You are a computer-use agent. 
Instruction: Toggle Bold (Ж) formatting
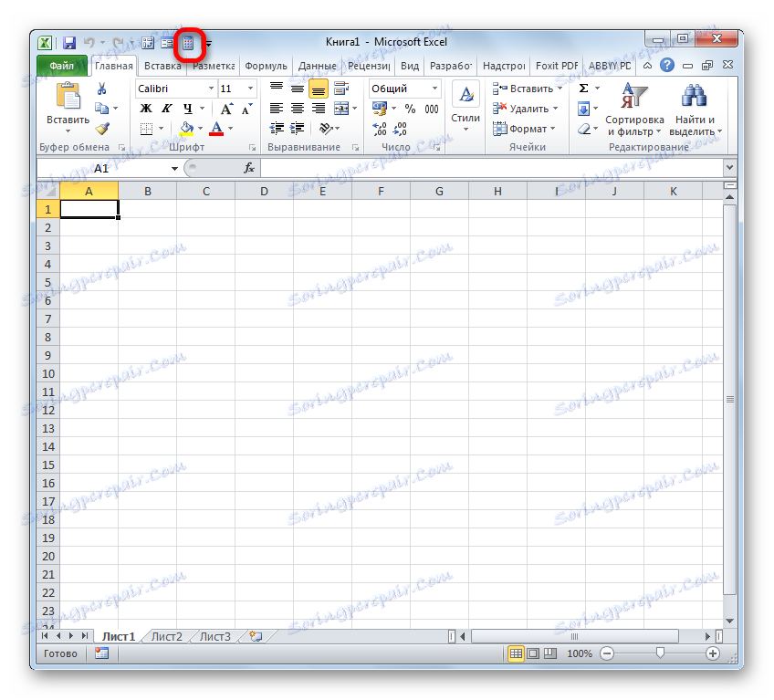(146, 109)
